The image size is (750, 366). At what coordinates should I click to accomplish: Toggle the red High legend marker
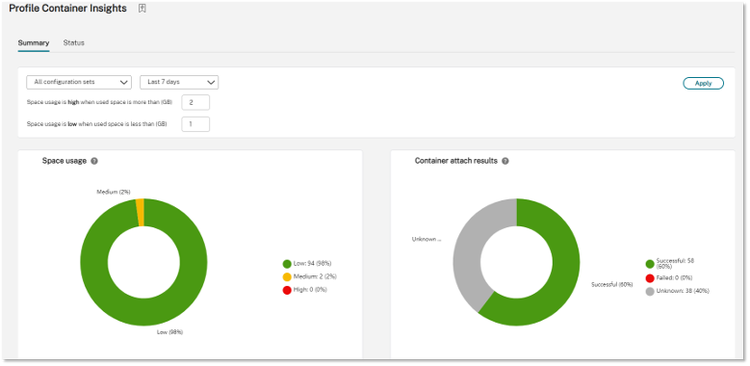pyautogui.click(x=287, y=290)
